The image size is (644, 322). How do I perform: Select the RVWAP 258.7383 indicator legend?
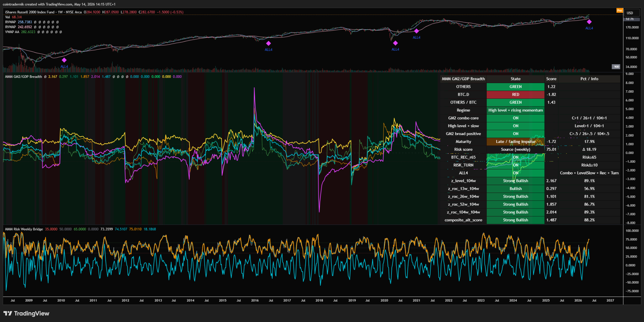(19, 22)
